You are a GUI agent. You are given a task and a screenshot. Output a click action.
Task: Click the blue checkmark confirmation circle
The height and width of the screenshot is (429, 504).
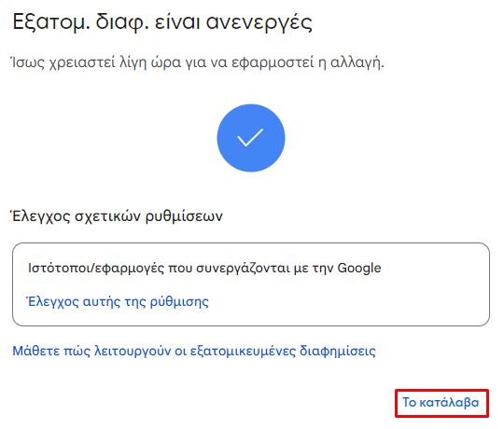[251, 138]
